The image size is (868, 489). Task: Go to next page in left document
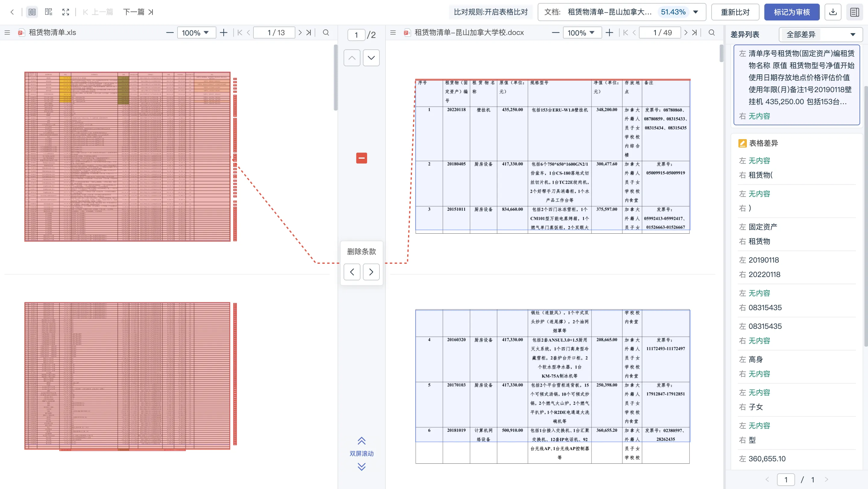[x=300, y=33]
